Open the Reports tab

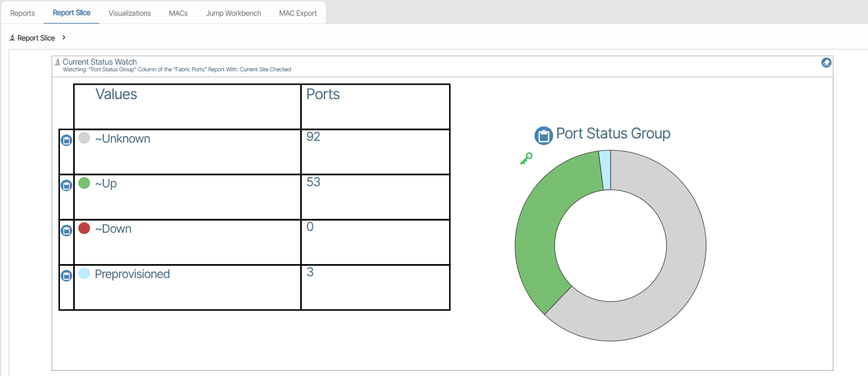tap(22, 13)
